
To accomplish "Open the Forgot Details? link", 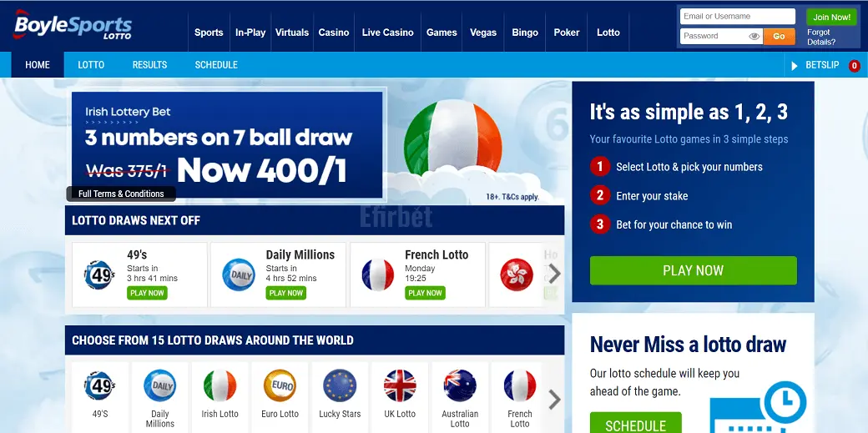I will [x=821, y=37].
